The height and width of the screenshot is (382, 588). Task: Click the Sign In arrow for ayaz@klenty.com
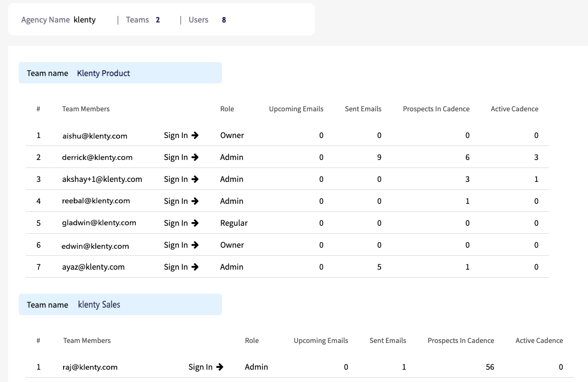[195, 267]
